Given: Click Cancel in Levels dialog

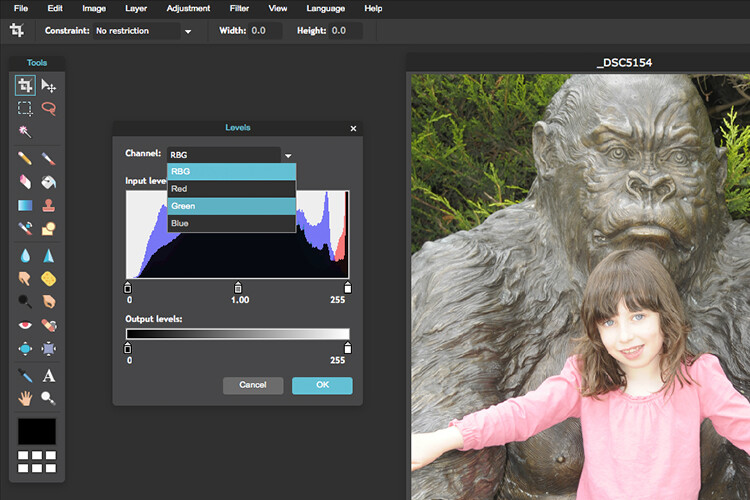Looking at the screenshot, I should [x=253, y=385].
